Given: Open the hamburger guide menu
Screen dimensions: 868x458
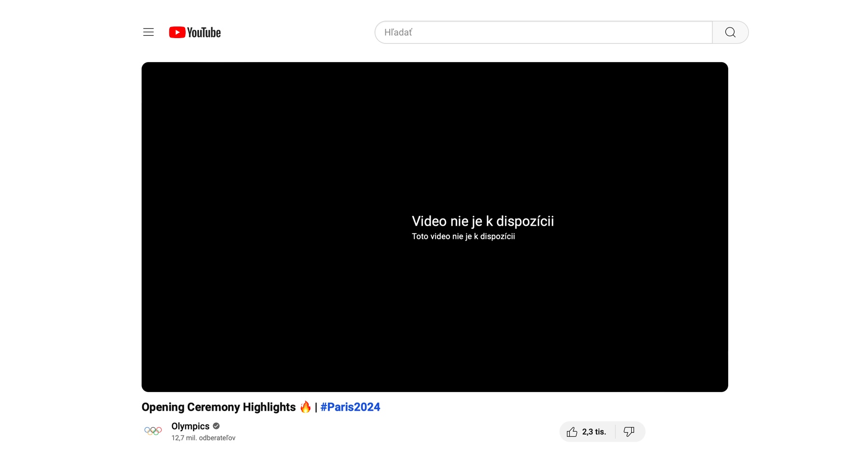Looking at the screenshot, I should [x=148, y=32].
